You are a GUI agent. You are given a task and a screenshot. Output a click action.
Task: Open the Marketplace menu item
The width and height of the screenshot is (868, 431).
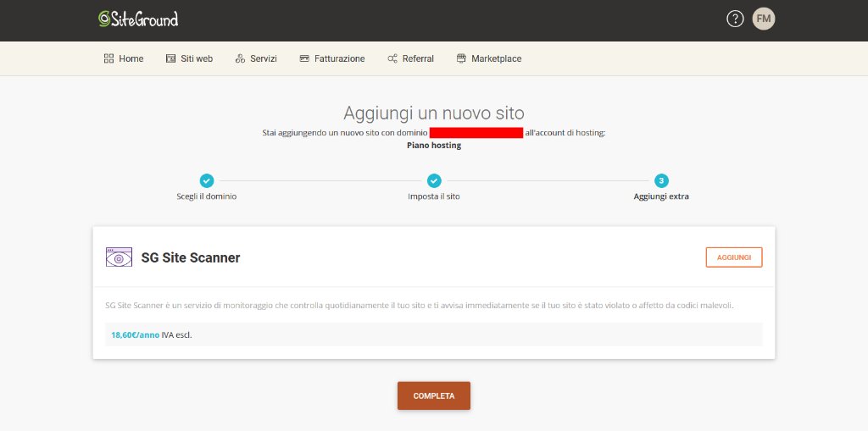489,58
